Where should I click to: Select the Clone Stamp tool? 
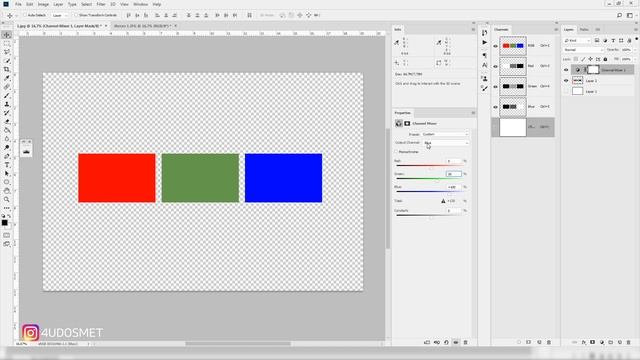coord(7,104)
